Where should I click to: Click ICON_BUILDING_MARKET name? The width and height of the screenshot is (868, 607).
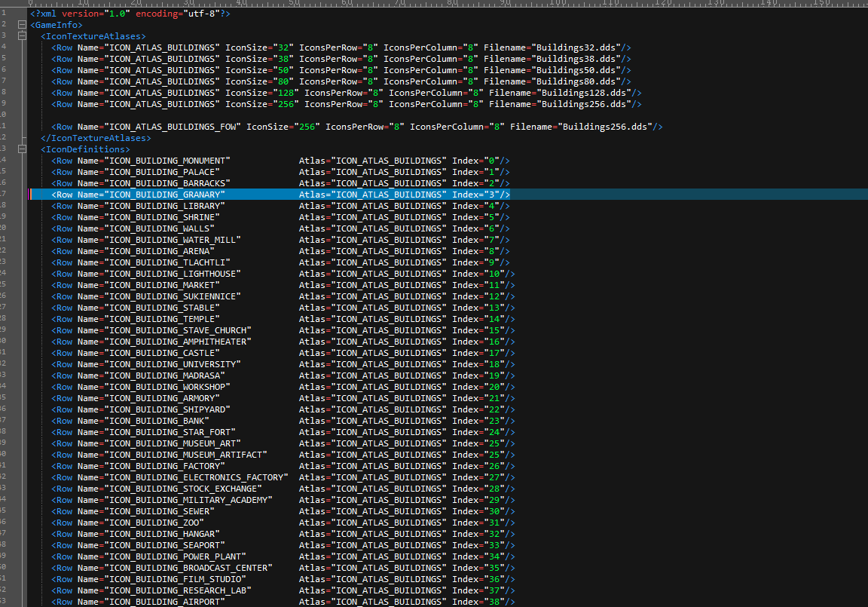pos(162,285)
